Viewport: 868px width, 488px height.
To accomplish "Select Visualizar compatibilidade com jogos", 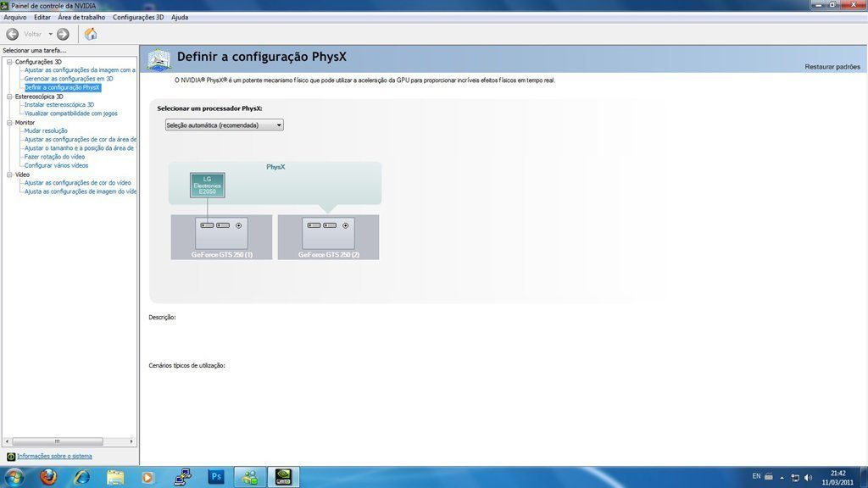I will 71,114.
